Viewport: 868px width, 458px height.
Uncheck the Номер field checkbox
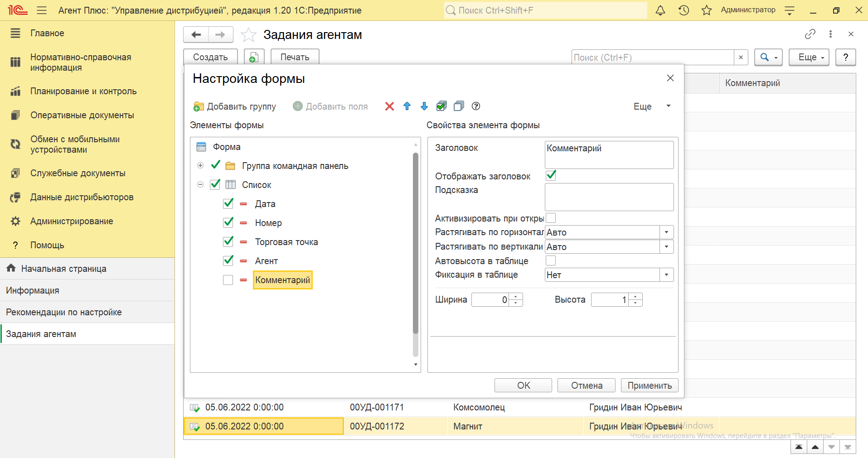click(228, 222)
